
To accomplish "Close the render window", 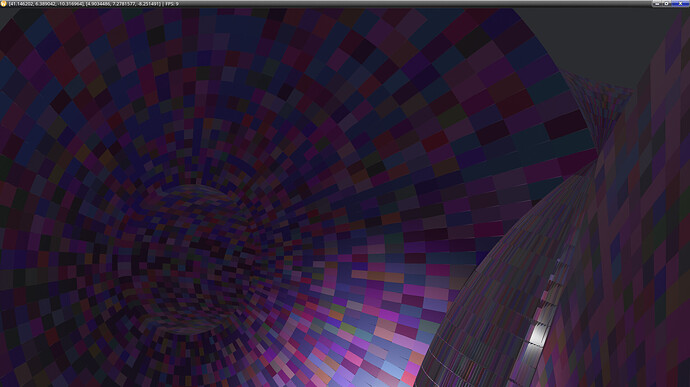I will [680, 4].
